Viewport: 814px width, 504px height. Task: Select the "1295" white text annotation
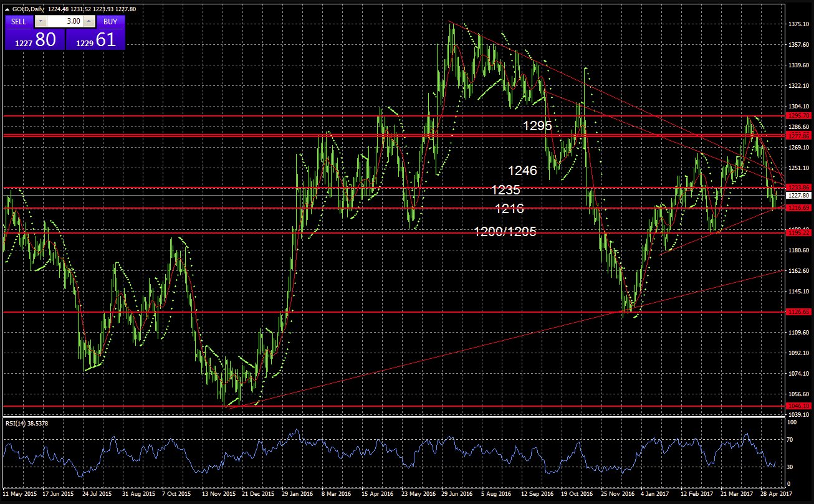point(537,126)
